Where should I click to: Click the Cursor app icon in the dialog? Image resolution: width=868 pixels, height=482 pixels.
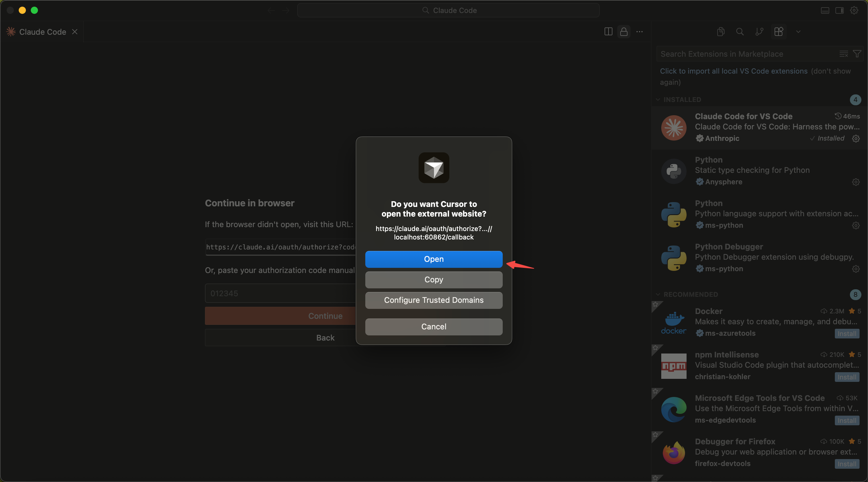click(x=434, y=168)
